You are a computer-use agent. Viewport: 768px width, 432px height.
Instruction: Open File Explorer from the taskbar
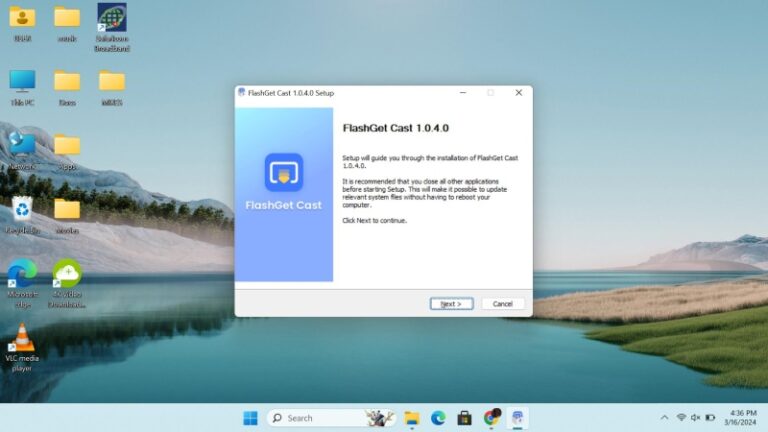(x=411, y=418)
